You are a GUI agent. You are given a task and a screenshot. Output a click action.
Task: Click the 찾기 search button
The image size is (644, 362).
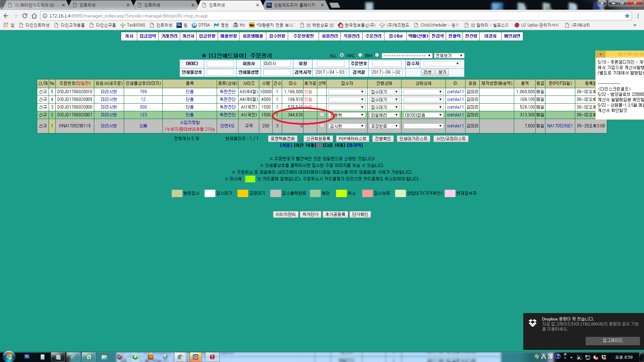442,72
